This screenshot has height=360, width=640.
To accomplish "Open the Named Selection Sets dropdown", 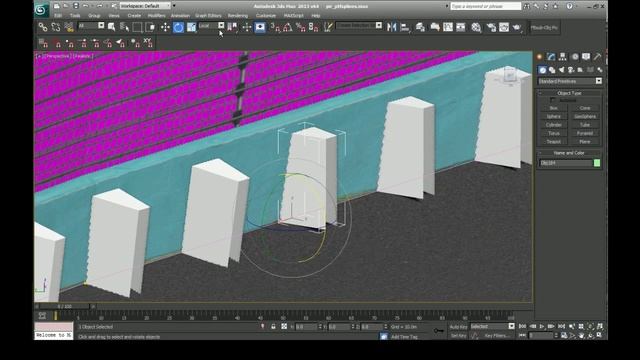I will [x=359, y=26].
